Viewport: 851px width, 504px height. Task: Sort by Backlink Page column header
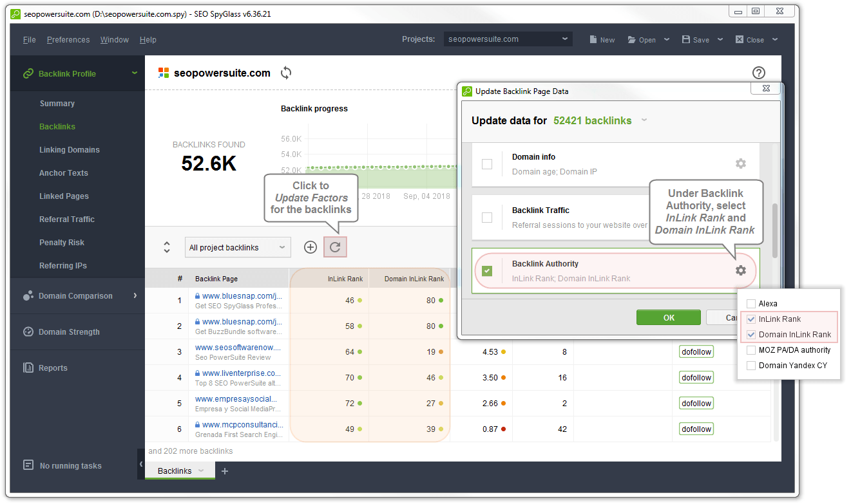click(x=216, y=279)
